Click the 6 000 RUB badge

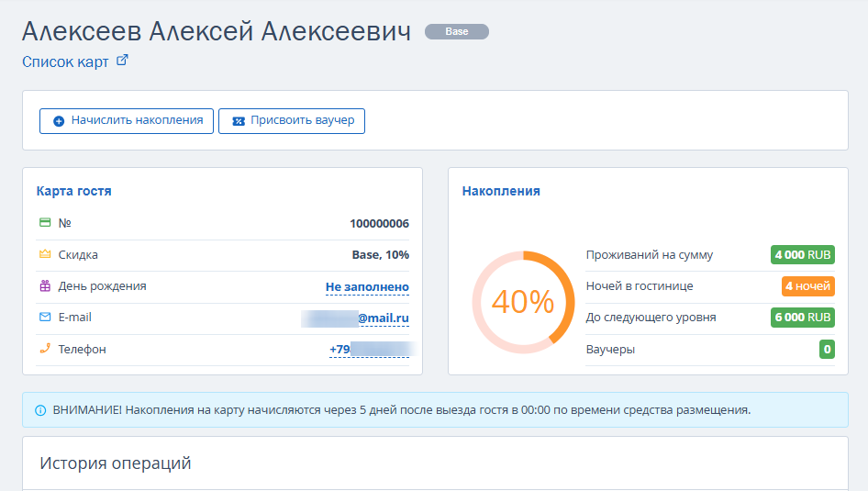(803, 318)
